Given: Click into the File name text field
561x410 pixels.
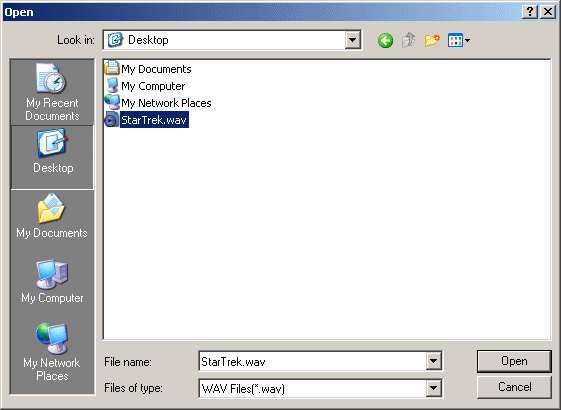Looking at the screenshot, I should (x=312, y=361).
